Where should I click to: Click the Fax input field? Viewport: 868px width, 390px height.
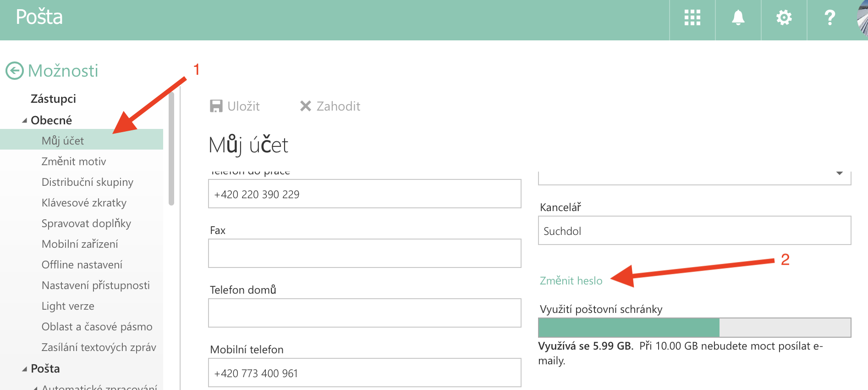click(x=364, y=253)
